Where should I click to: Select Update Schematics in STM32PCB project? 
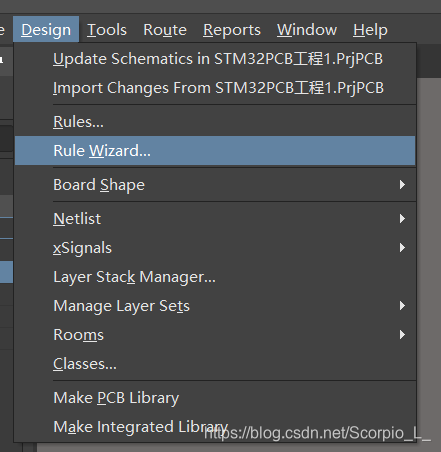215,59
